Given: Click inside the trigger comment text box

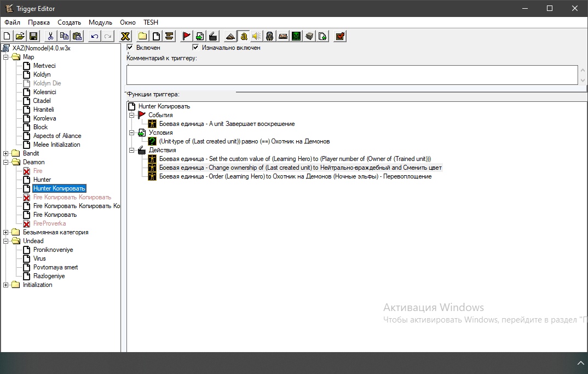Looking at the screenshot, I should (352, 74).
